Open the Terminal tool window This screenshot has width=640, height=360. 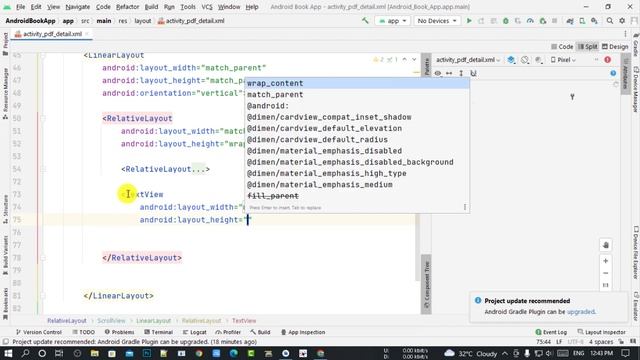[x=158, y=332]
